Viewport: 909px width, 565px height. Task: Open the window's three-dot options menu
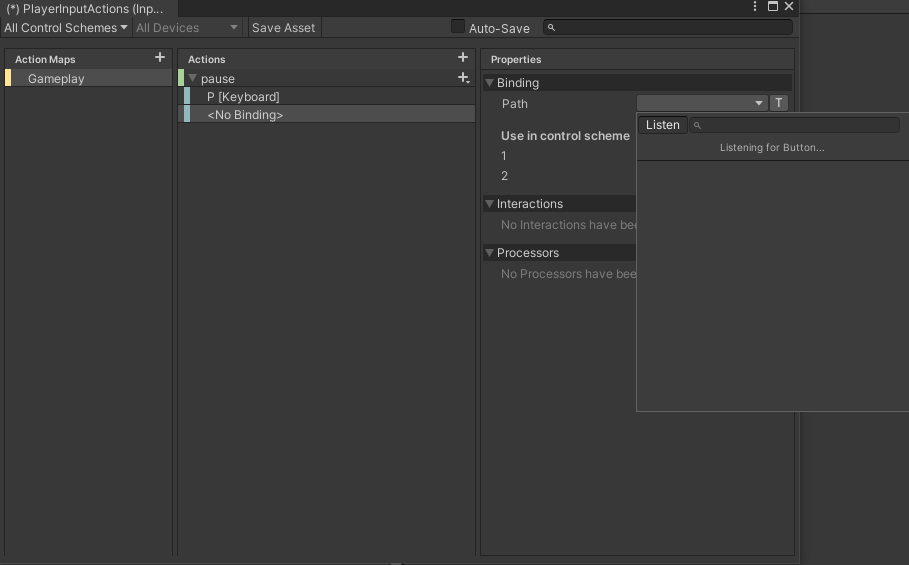(755, 7)
